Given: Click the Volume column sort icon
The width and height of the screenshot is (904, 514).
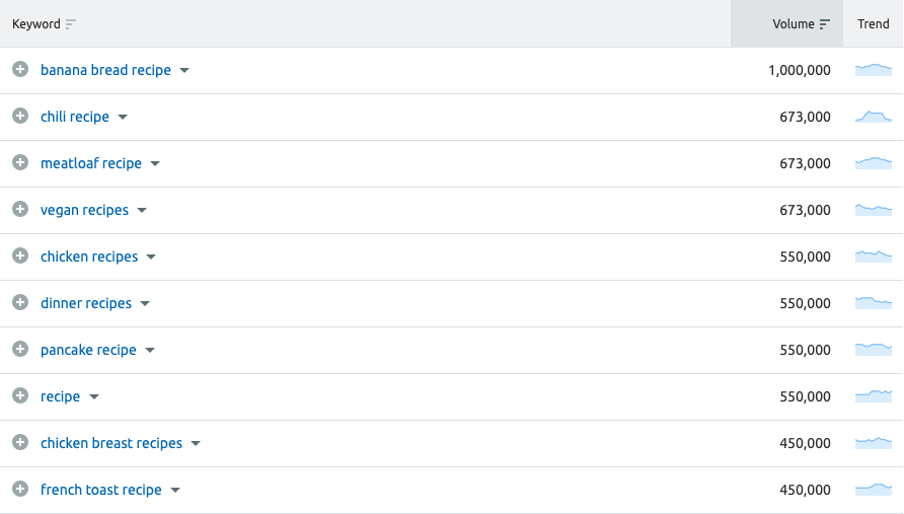Looking at the screenshot, I should (824, 24).
